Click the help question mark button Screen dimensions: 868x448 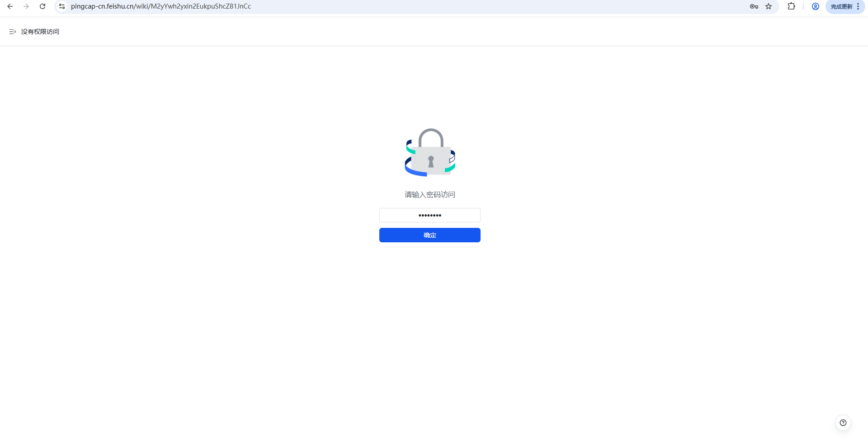843,423
